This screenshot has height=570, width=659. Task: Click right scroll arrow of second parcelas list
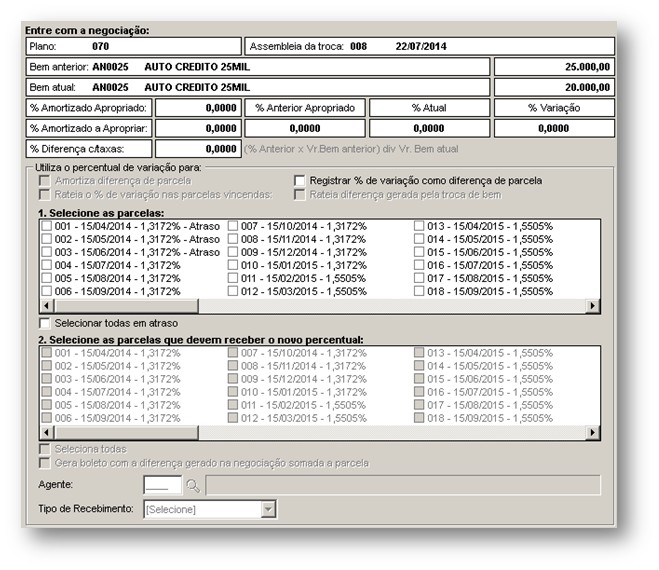click(593, 433)
